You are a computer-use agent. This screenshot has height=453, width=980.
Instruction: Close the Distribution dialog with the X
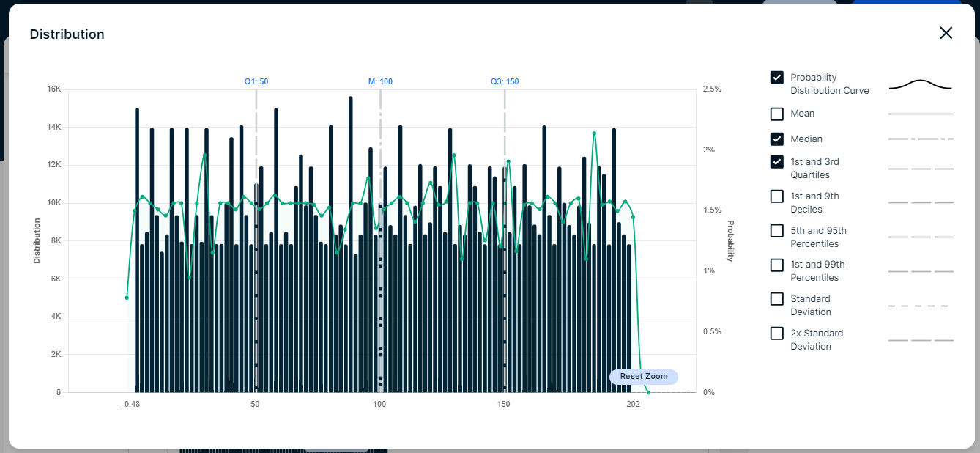coord(946,33)
